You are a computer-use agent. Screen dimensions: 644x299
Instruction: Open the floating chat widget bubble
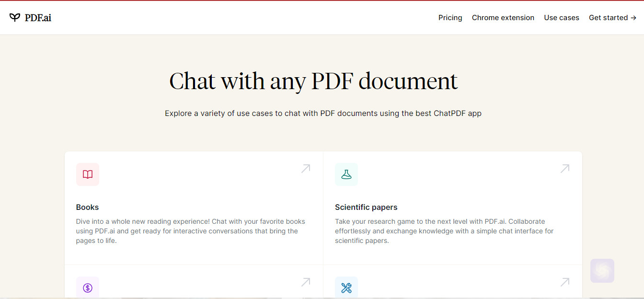[602, 271]
